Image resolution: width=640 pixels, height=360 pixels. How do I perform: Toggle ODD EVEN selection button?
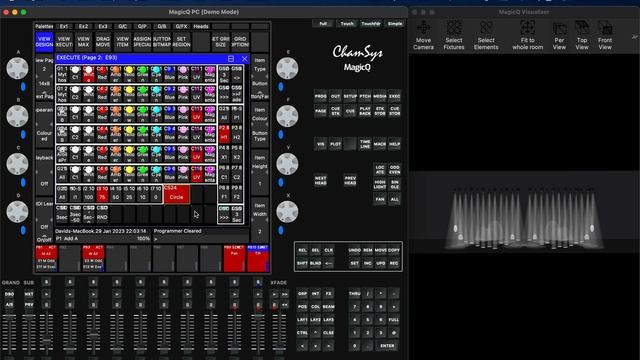click(394, 170)
